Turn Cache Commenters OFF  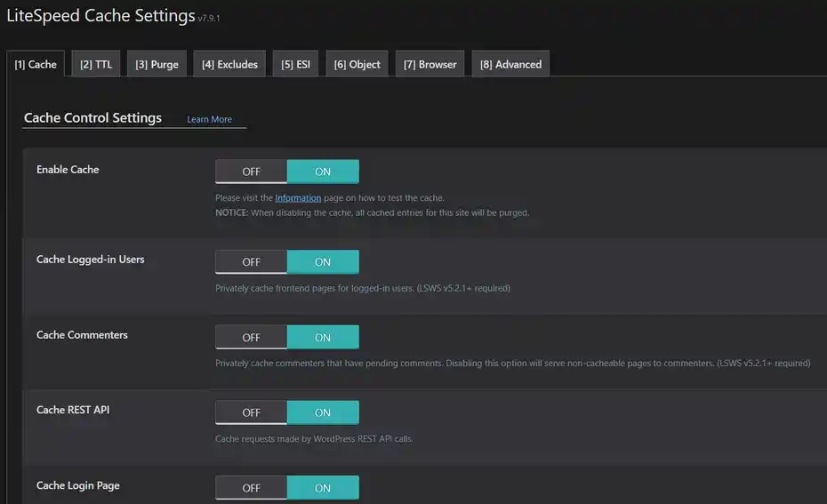tap(251, 337)
